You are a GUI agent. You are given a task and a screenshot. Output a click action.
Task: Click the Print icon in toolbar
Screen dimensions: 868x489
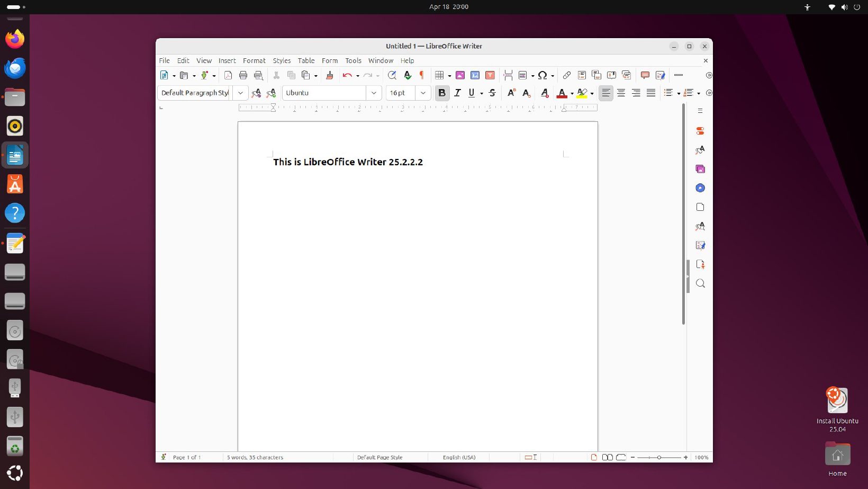pyautogui.click(x=243, y=75)
